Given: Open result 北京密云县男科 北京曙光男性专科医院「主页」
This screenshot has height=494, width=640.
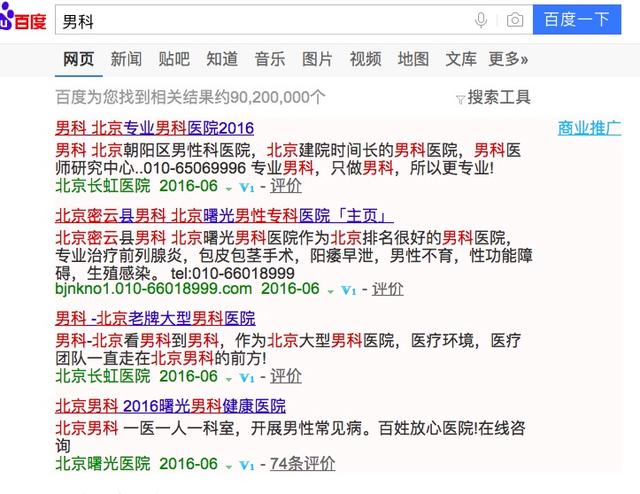Looking at the screenshot, I should point(224,216).
